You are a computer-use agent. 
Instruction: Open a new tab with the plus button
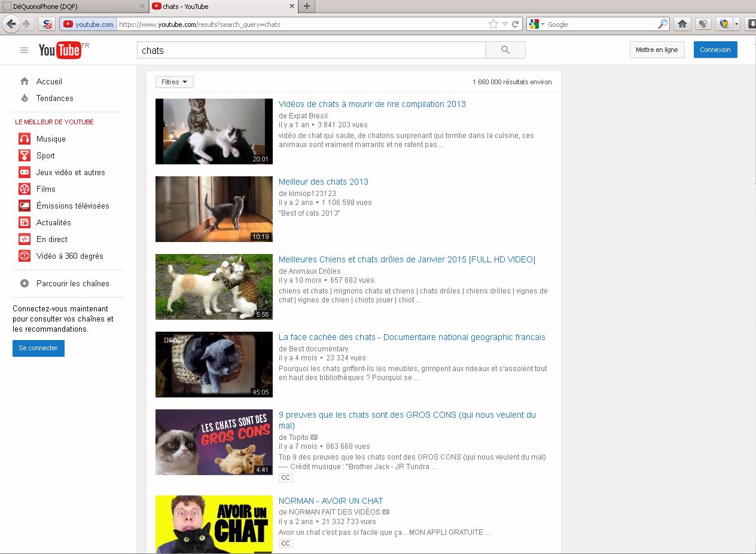click(x=307, y=6)
